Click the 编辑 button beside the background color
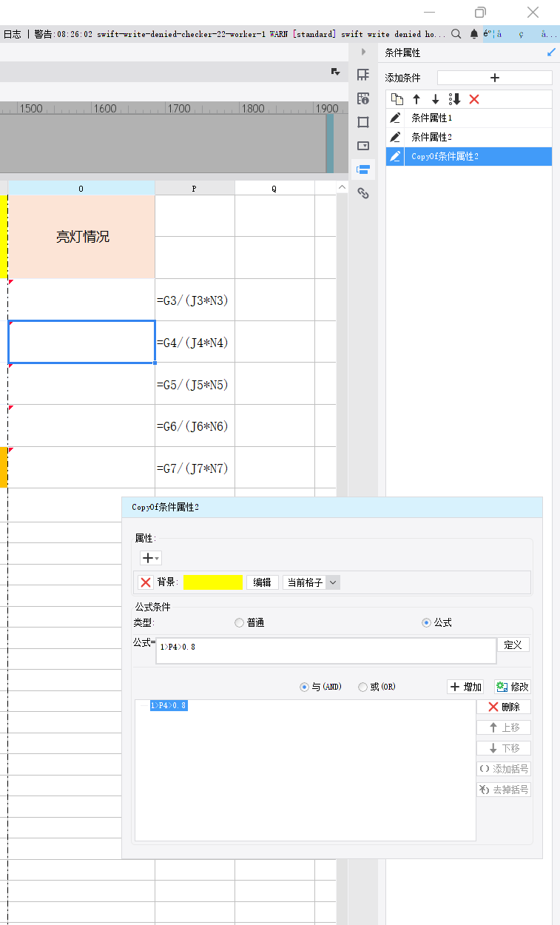560x925 pixels. [x=263, y=582]
